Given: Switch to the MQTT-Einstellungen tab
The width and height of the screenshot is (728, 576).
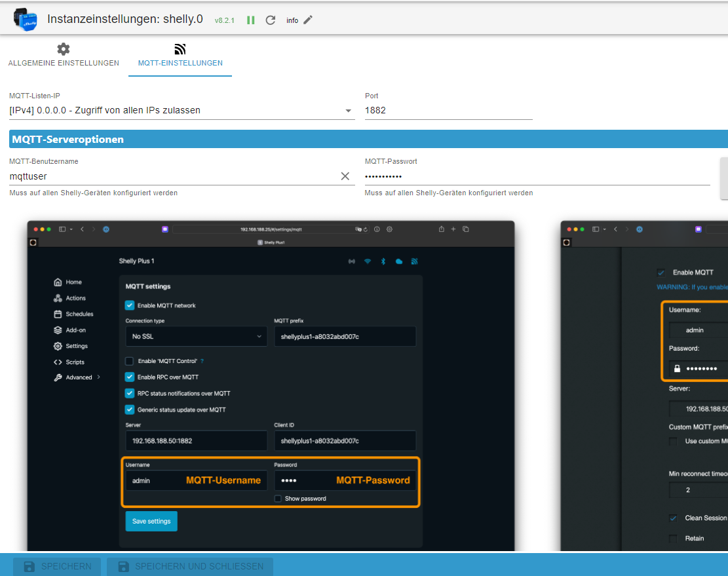Looking at the screenshot, I should pyautogui.click(x=180, y=55).
